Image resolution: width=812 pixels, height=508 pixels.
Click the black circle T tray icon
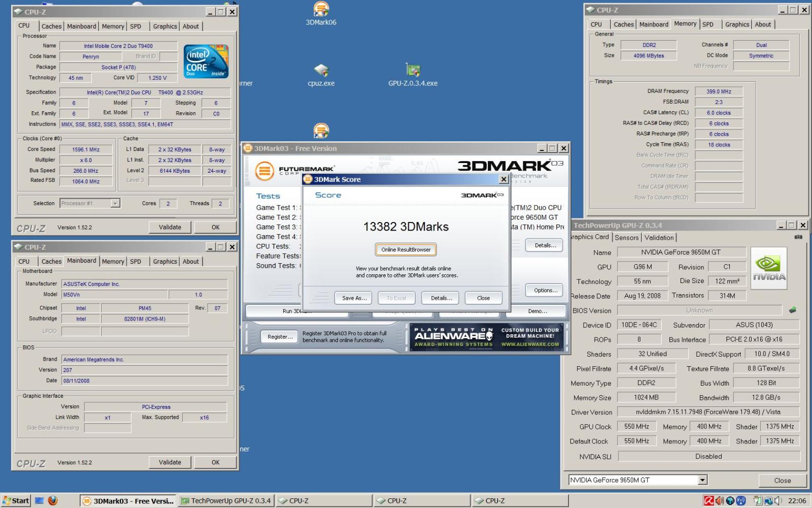tap(730, 501)
